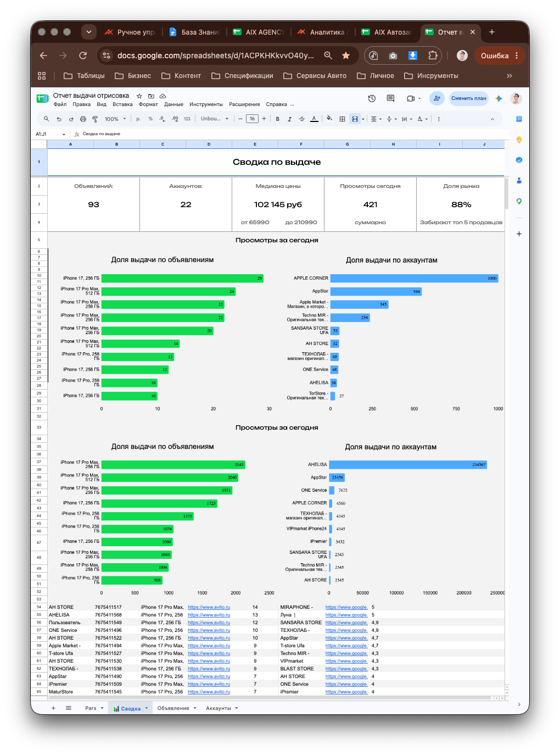Image resolution: width=560 pixels, height=755 pixels.
Task: Open the font family dropdown
Action: (x=215, y=119)
